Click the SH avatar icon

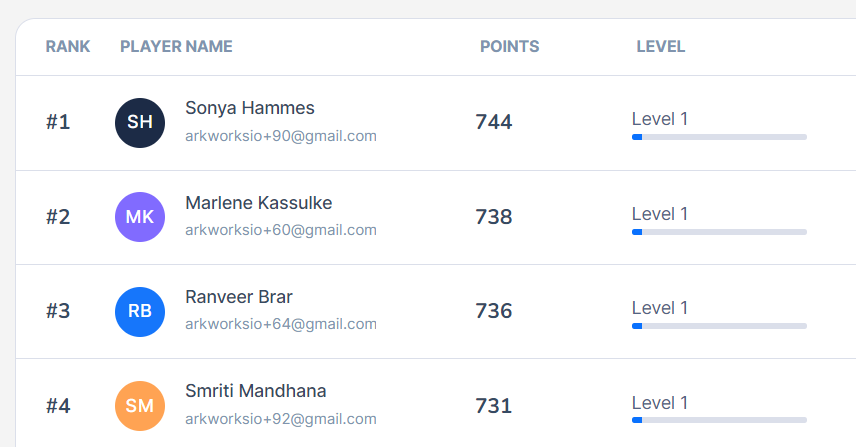(140, 123)
